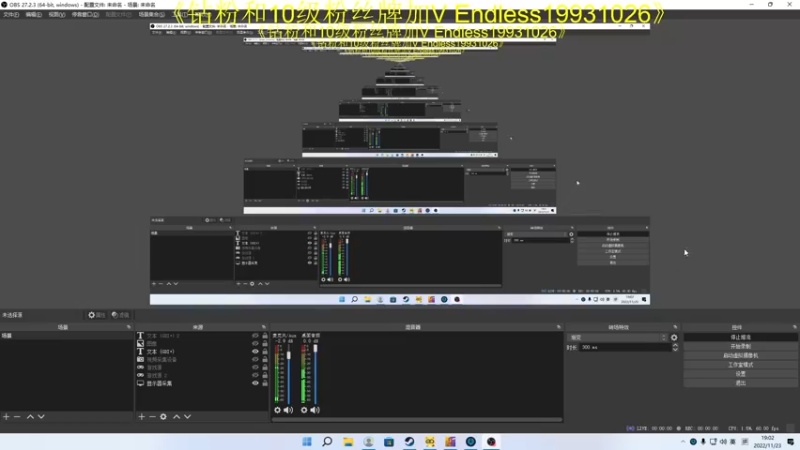Open Steam from the taskbar
This screenshot has height=450, width=800.
point(409,442)
